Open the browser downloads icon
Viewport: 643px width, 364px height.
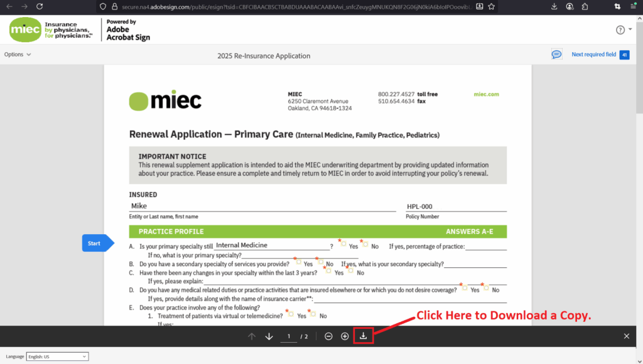553,6
